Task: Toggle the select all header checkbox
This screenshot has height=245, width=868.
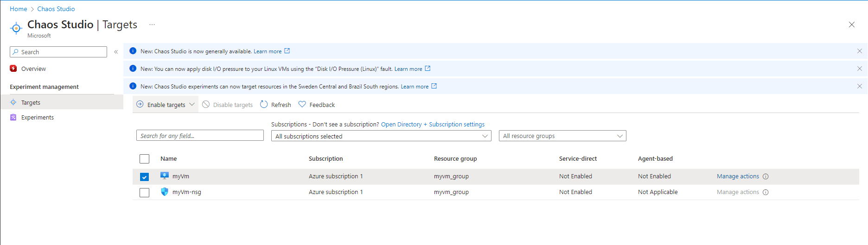Action: 145,159
